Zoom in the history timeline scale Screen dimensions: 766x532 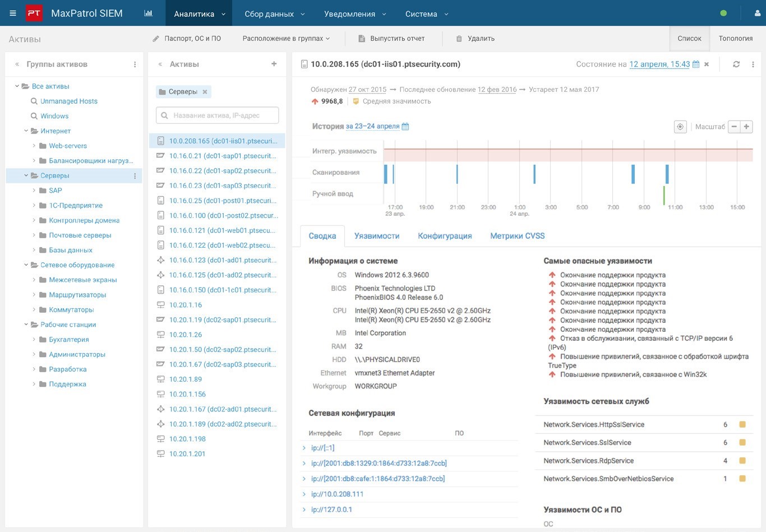(x=746, y=127)
